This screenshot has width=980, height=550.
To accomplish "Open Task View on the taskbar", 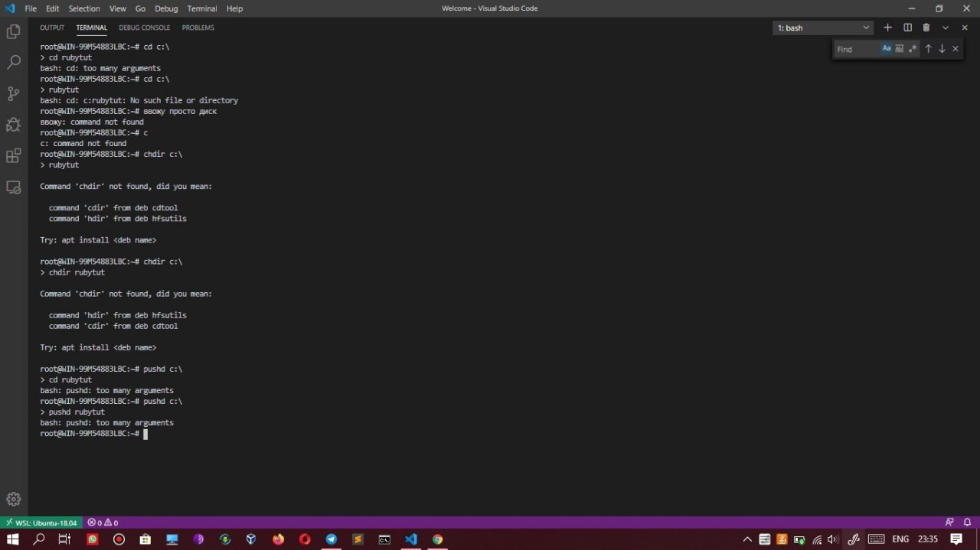I will pyautogui.click(x=65, y=539).
